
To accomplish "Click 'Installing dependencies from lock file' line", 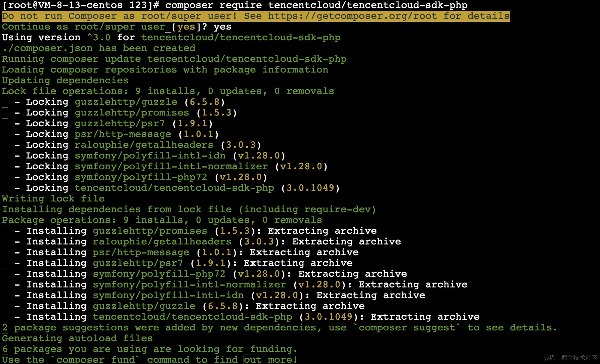I will point(189,210).
